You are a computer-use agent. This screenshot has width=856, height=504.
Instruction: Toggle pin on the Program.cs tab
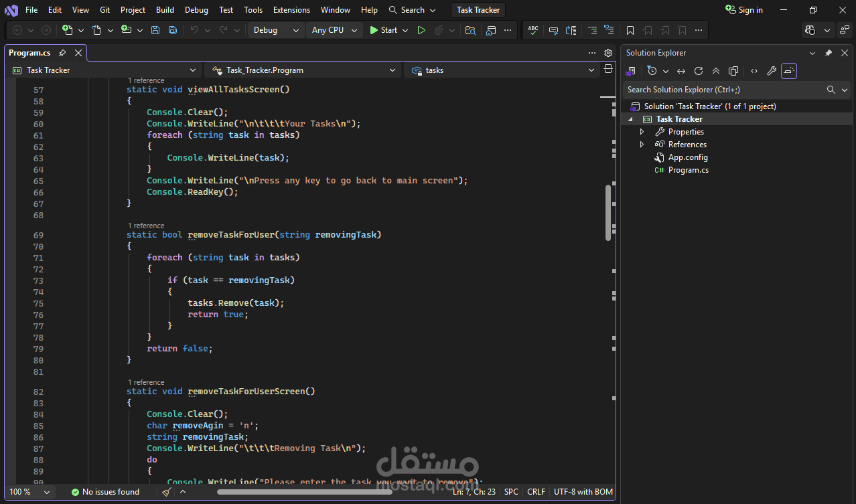coord(62,53)
